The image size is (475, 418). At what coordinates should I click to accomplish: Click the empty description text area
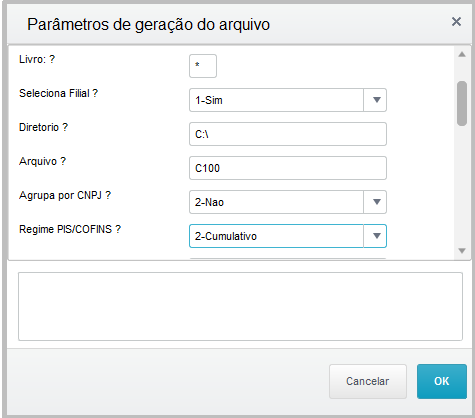pyautogui.click(x=240, y=306)
